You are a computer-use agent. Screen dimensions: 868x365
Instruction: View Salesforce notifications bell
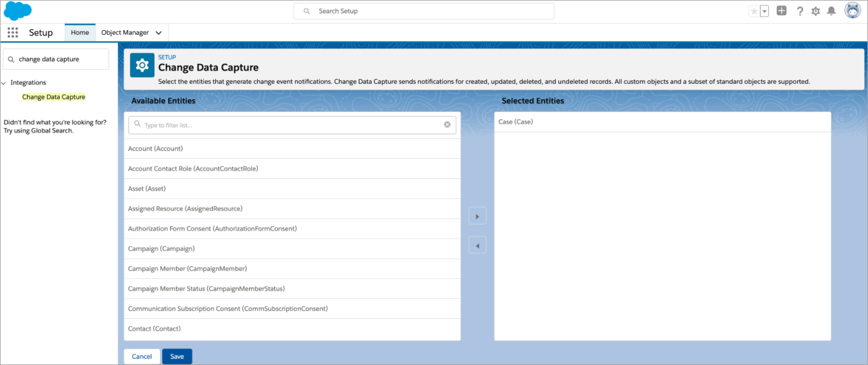pyautogui.click(x=832, y=11)
